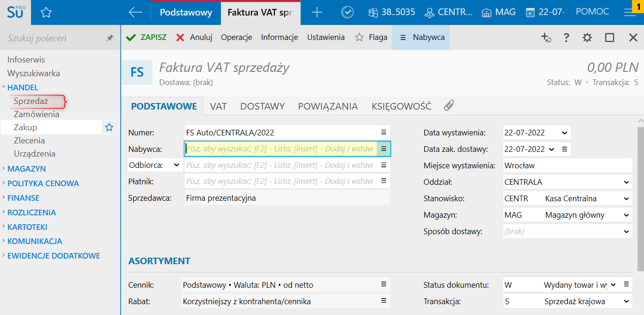Open list icon in Płatnik field

click(383, 181)
